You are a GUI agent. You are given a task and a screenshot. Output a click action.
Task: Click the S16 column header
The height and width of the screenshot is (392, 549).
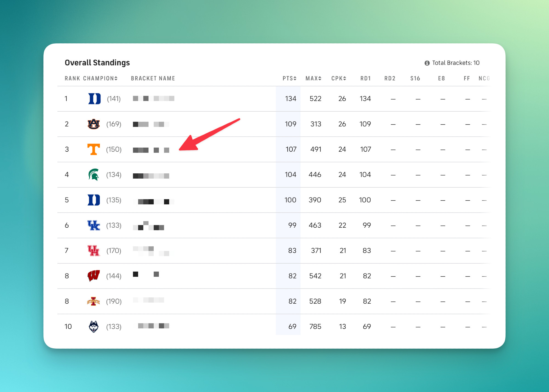pyautogui.click(x=415, y=78)
